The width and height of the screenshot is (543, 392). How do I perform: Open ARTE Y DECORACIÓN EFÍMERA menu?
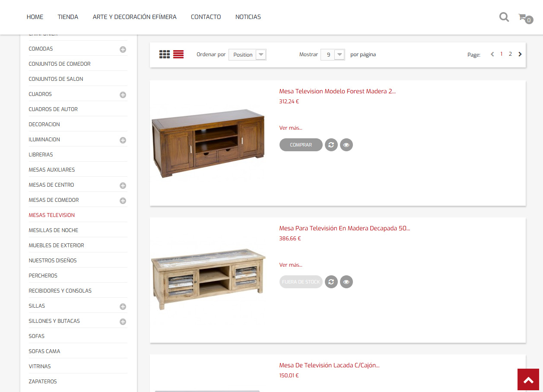135,17
